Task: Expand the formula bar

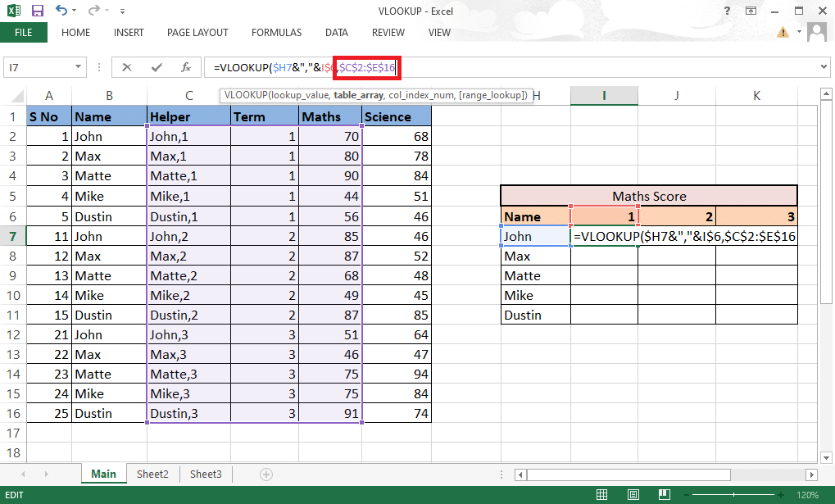Action: pos(824,67)
